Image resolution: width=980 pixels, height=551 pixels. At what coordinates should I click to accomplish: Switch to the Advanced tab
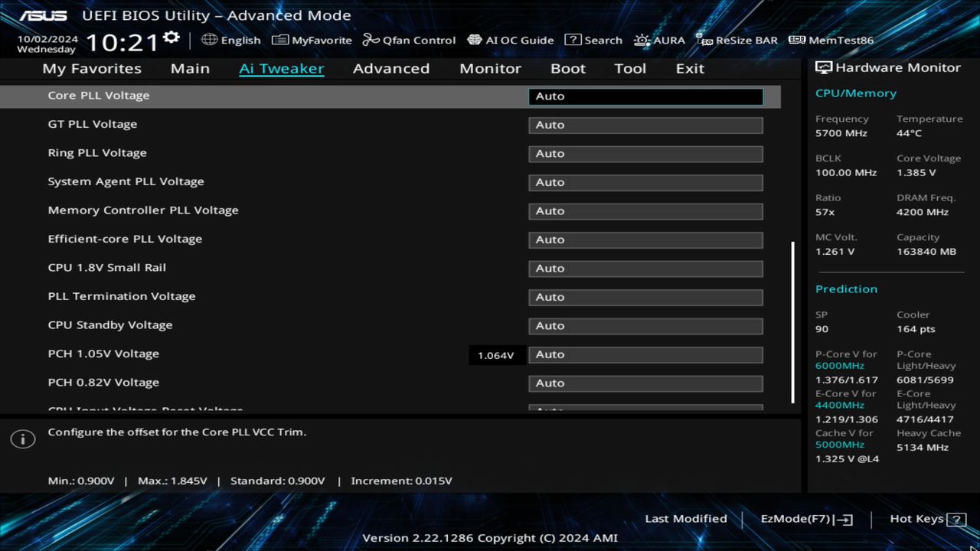pyautogui.click(x=391, y=68)
